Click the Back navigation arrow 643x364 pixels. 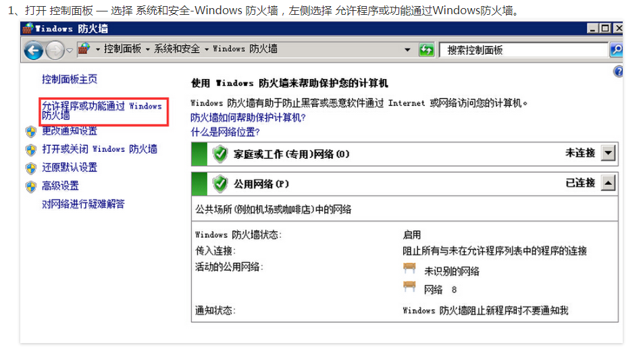(34, 51)
